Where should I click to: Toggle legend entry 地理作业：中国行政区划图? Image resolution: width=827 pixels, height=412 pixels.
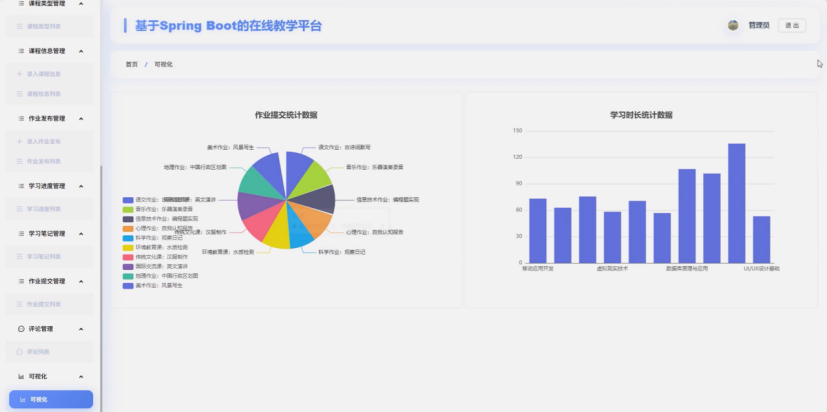point(160,276)
